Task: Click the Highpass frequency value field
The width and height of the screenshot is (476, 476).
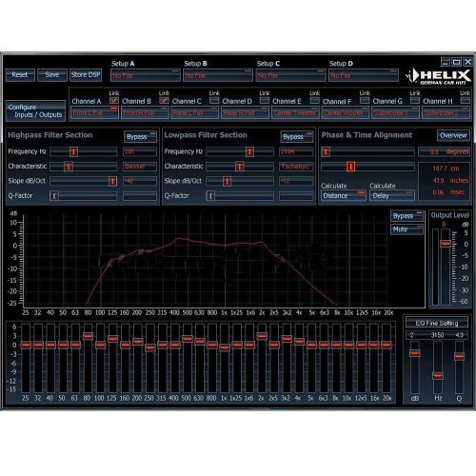Action: 140,151
